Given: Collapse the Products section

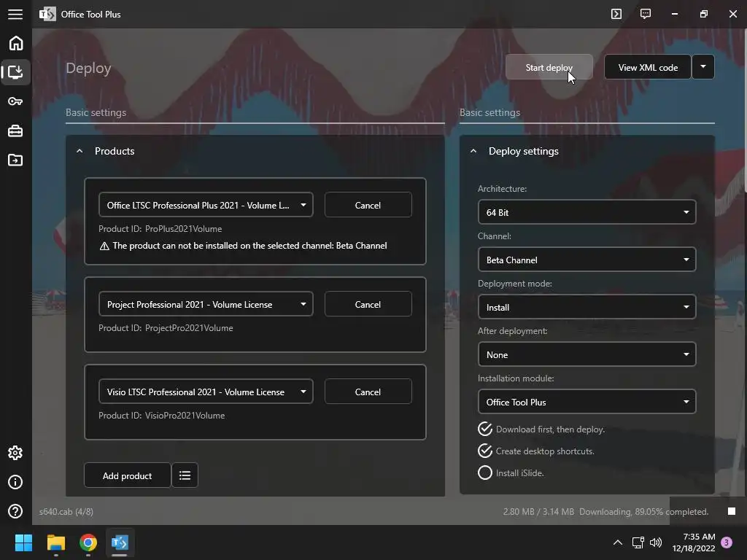Looking at the screenshot, I should point(80,151).
